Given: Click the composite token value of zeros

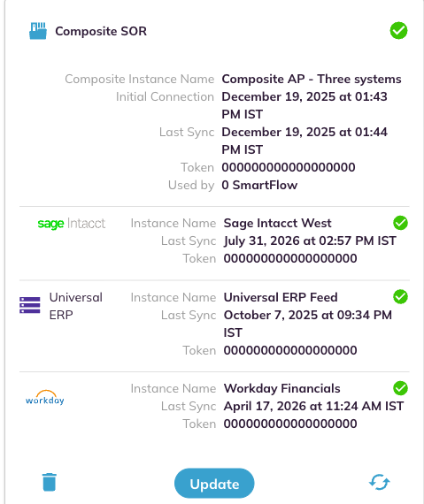Looking at the screenshot, I should pyautogui.click(x=289, y=167).
